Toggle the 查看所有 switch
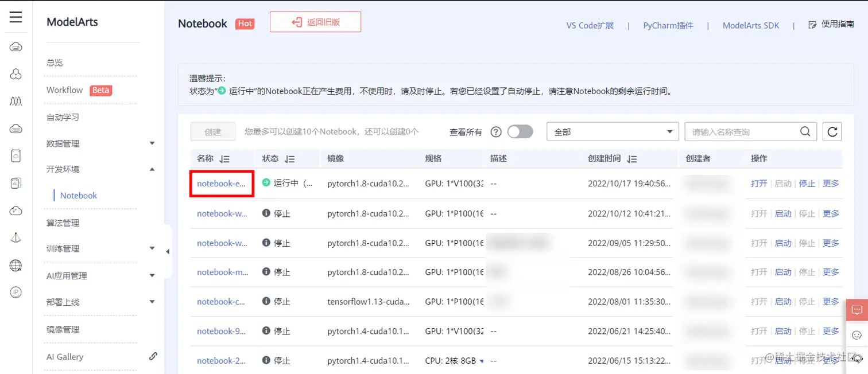Screen dimensions: 868x374 pyautogui.click(x=520, y=131)
